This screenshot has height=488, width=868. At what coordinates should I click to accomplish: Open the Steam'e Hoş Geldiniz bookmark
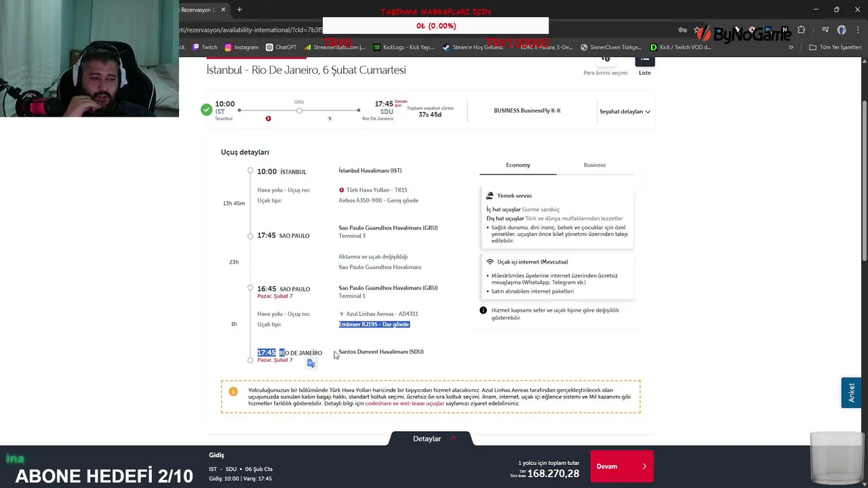click(x=473, y=47)
